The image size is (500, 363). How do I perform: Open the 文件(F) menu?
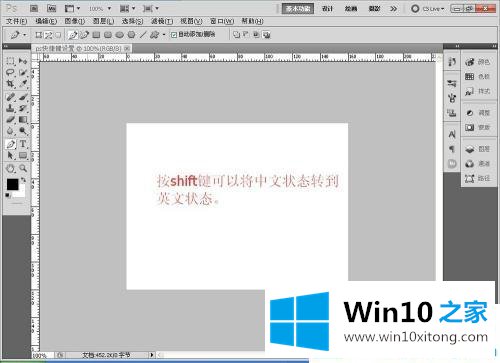[16, 21]
